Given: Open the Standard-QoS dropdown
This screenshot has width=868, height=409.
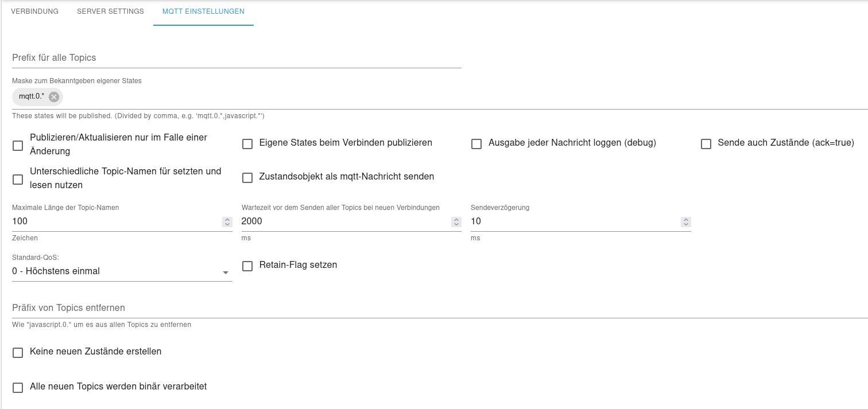Looking at the screenshot, I should click(122, 272).
